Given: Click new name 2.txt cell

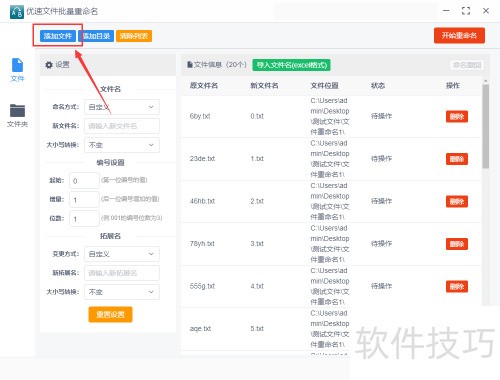Looking at the screenshot, I should tap(257, 201).
